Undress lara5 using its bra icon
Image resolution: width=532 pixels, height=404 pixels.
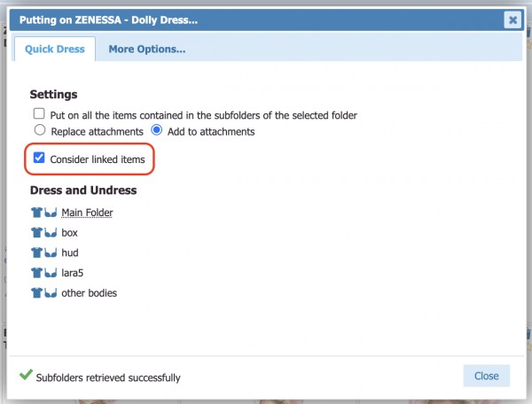point(51,273)
